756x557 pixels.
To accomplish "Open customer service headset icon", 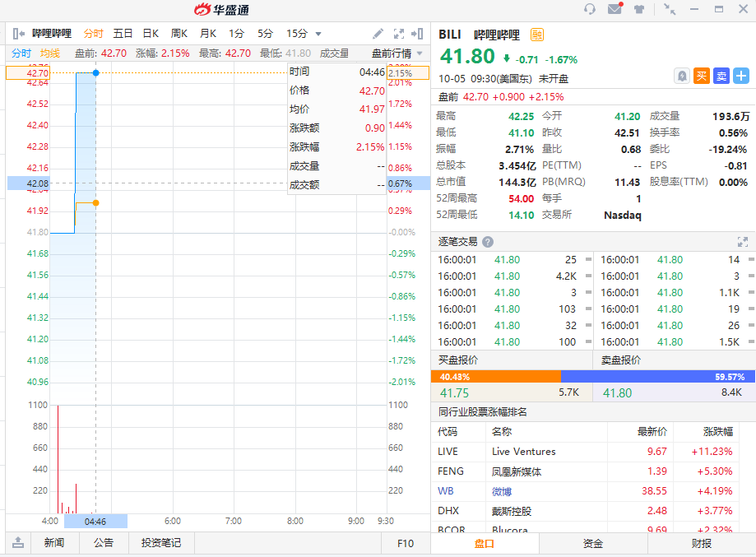I will pos(589,10).
